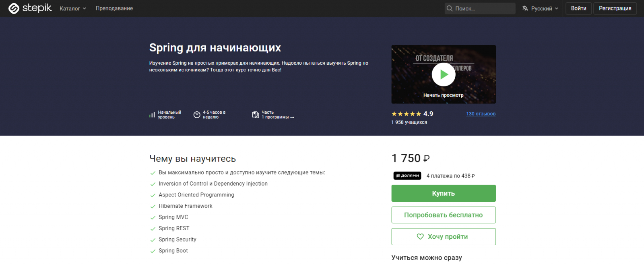
Task: Click the Регистрация button
Action: [615, 8]
